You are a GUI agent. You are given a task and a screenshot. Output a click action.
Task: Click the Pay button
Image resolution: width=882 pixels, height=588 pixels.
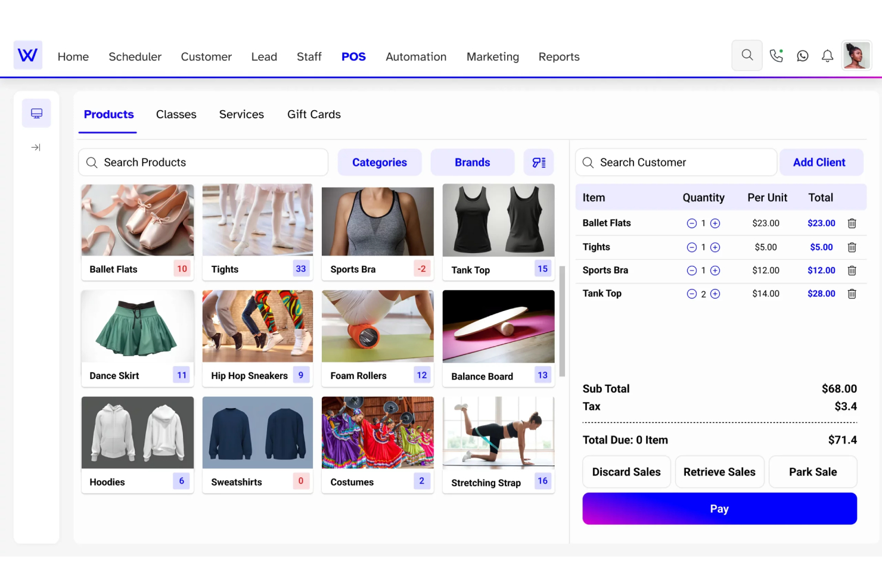(720, 509)
